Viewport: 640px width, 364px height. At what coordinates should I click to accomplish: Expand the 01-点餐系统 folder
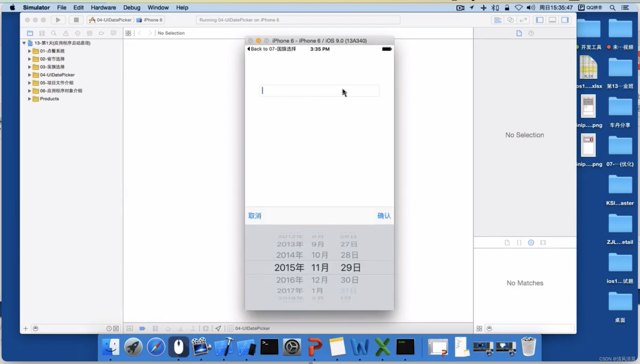click(29, 51)
